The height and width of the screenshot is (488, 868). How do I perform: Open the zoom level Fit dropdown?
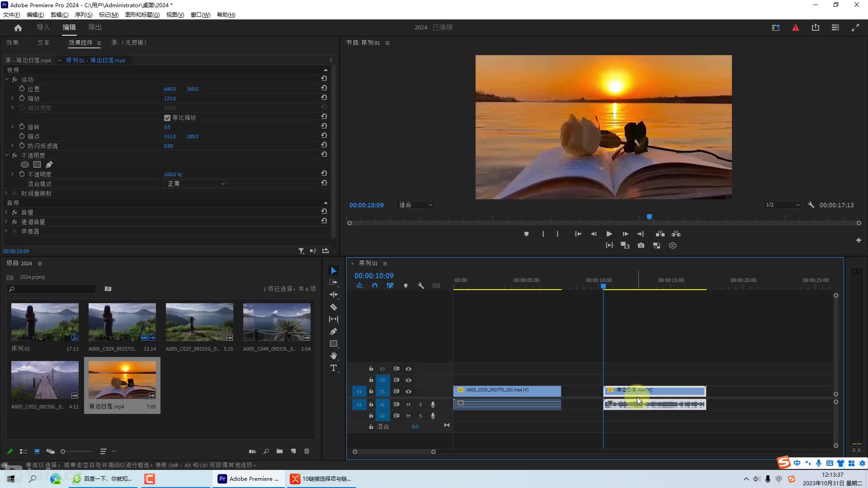pyautogui.click(x=415, y=205)
